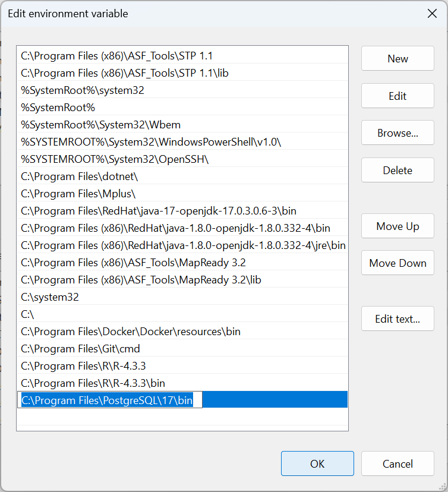This screenshot has width=448, height=492.
Task: Move the selected entry up
Action: [x=397, y=226]
